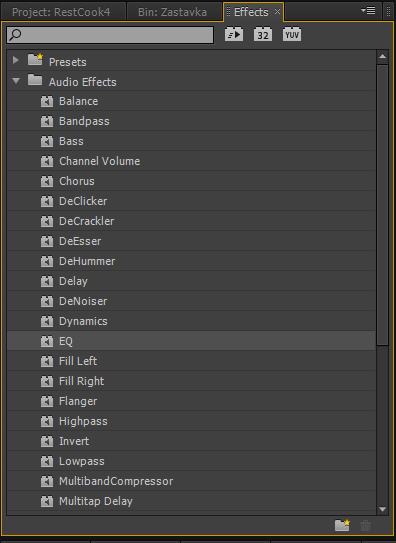Select the Flanger effect label
This screenshot has width=396, height=543.
pos(78,402)
